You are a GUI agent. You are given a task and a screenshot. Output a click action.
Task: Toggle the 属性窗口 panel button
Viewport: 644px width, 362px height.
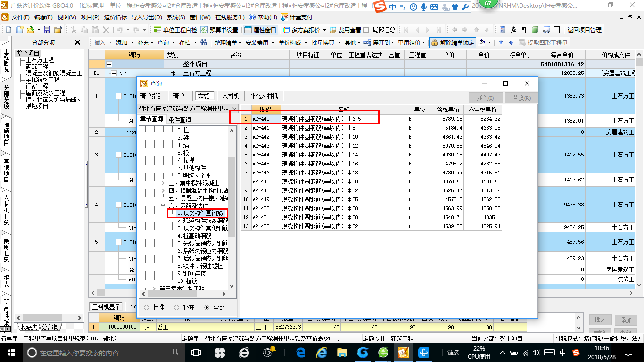(260, 30)
